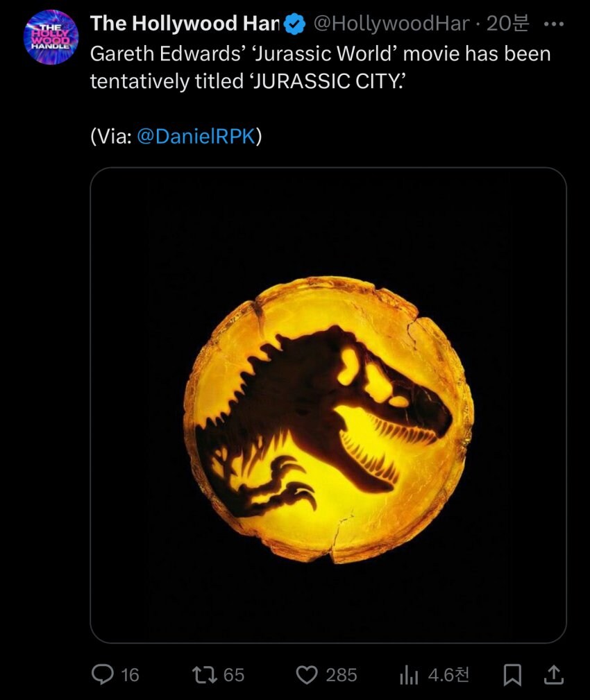
Task: Click the views count 4.6천
Action: click(x=448, y=675)
